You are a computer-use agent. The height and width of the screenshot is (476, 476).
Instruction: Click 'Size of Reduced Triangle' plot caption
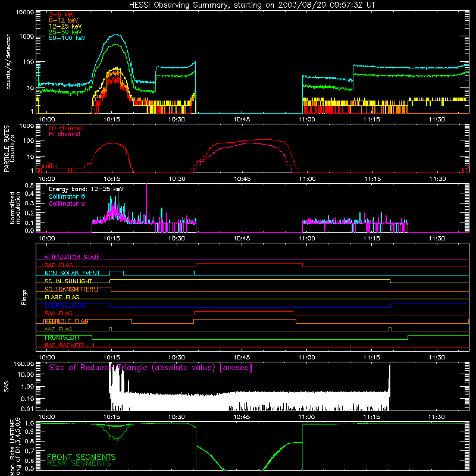[x=151, y=368]
